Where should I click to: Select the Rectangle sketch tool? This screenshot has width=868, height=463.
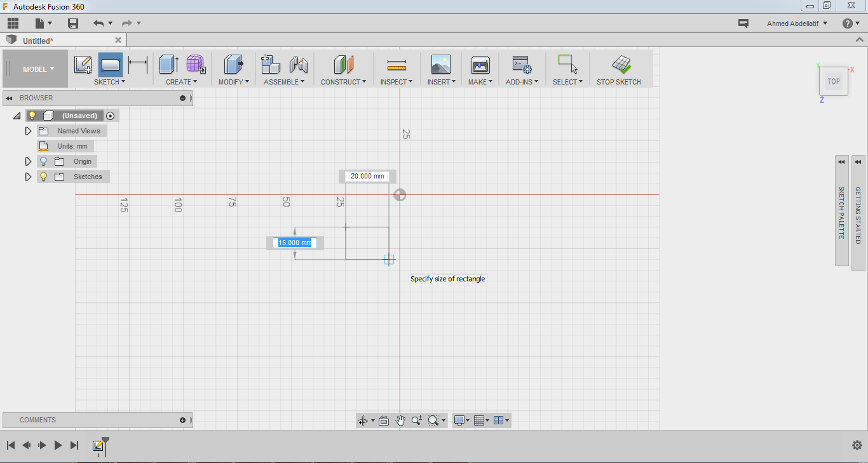pyautogui.click(x=111, y=65)
